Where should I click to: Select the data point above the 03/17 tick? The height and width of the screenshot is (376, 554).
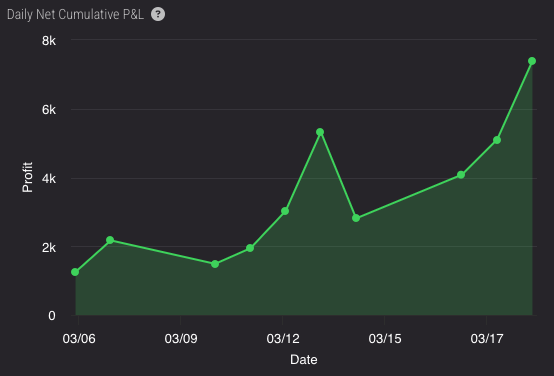(497, 140)
